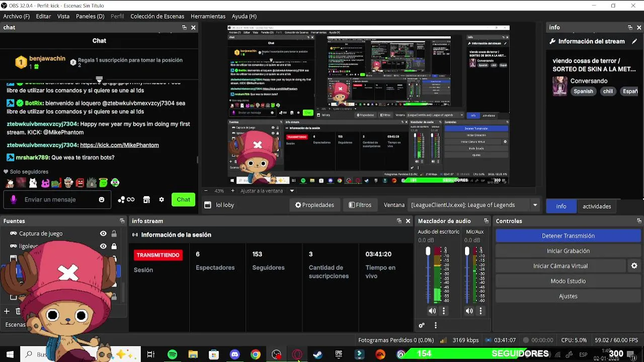Open source Propiedades button
The width and height of the screenshot is (644, 362).
point(314,205)
